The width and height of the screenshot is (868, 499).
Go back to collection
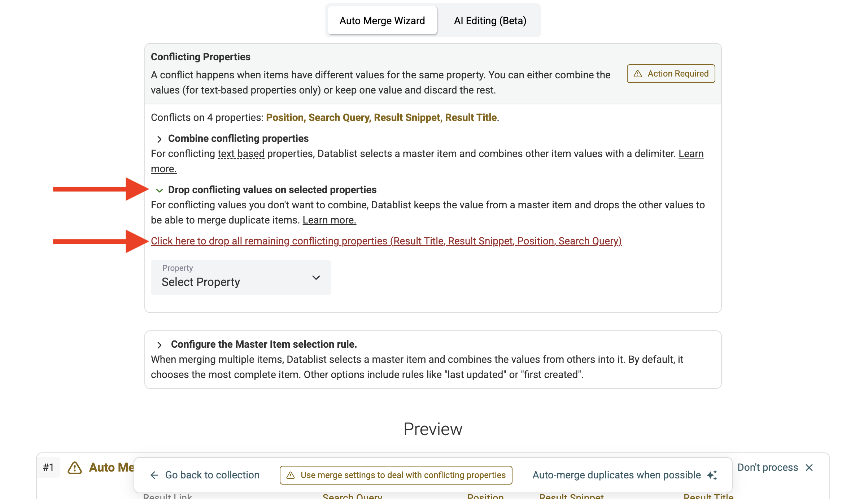coord(212,475)
